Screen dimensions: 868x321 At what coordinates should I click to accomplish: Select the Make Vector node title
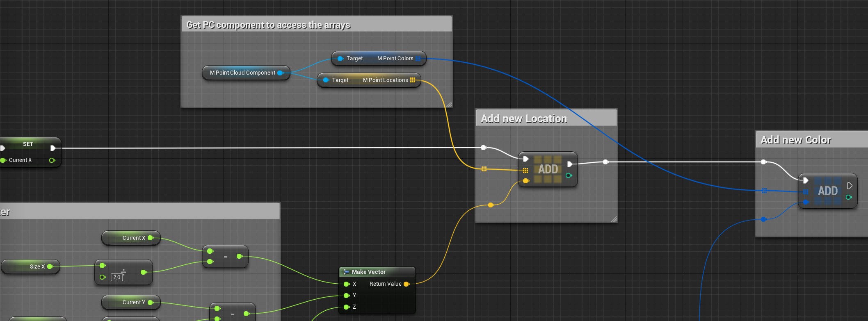368,272
